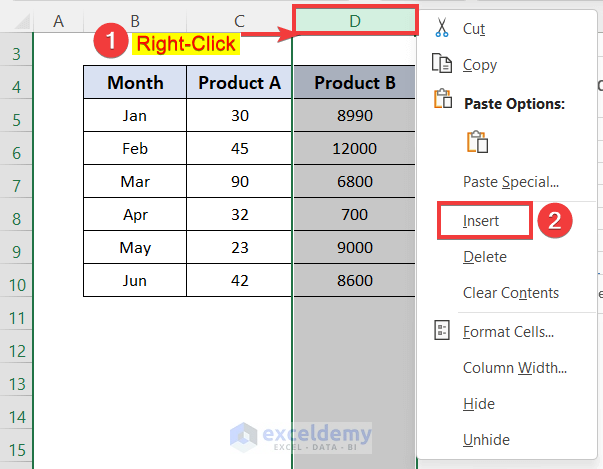The image size is (603, 469).
Task: Select Clear Contents menu entry
Action: click(510, 293)
